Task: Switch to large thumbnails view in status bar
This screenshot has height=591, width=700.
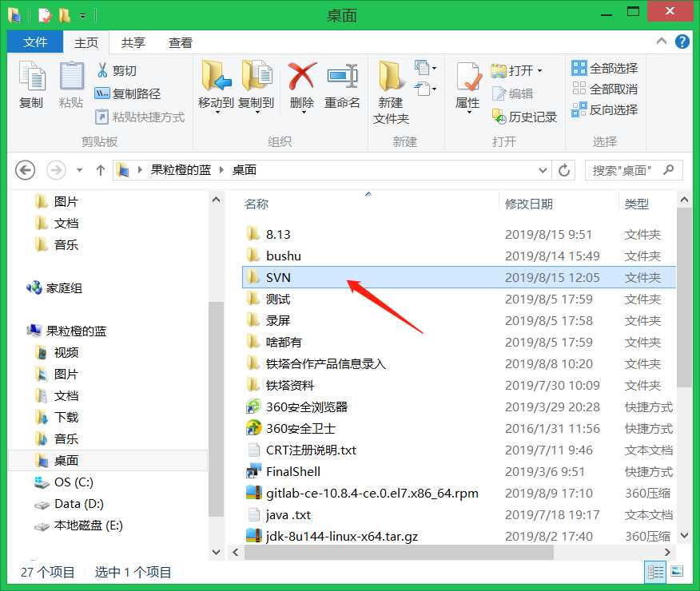Action: click(x=676, y=572)
